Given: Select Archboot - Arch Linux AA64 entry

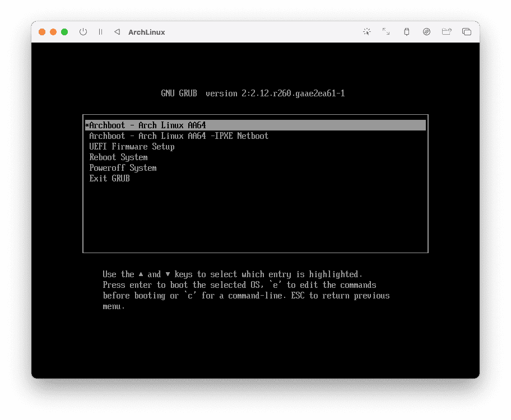Looking at the screenshot, I should (255, 125).
